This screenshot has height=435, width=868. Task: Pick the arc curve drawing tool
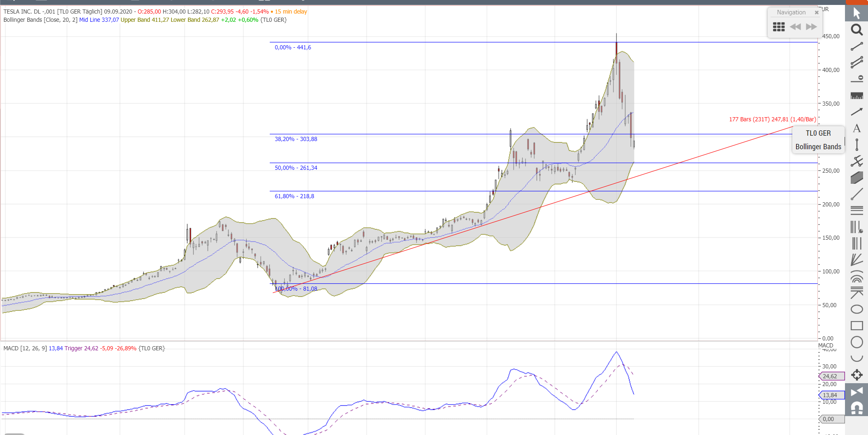click(x=856, y=359)
